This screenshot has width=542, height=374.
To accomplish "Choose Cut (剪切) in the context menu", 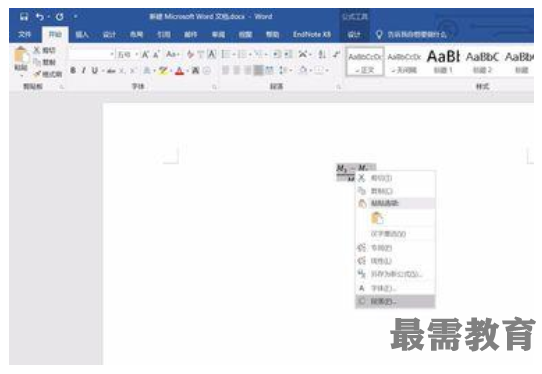I will pos(395,178).
